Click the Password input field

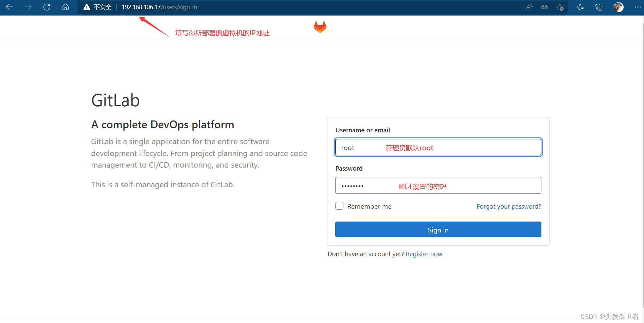[438, 185]
